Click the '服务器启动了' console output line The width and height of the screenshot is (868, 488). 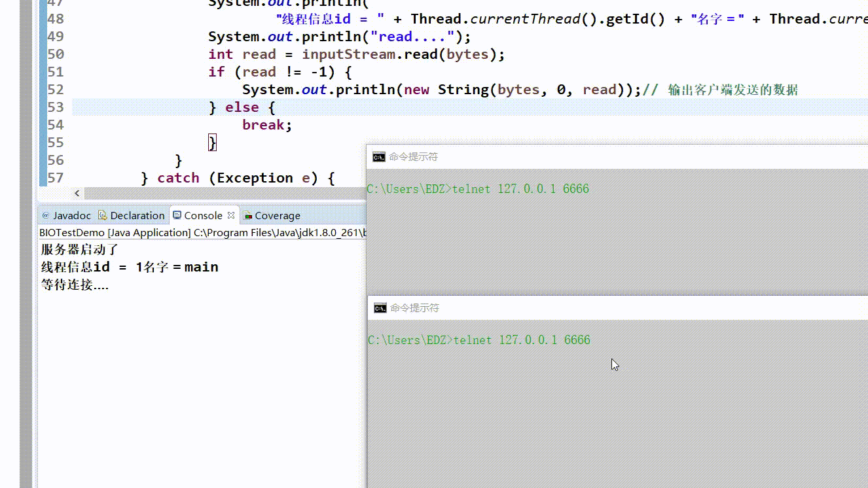(80, 250)
